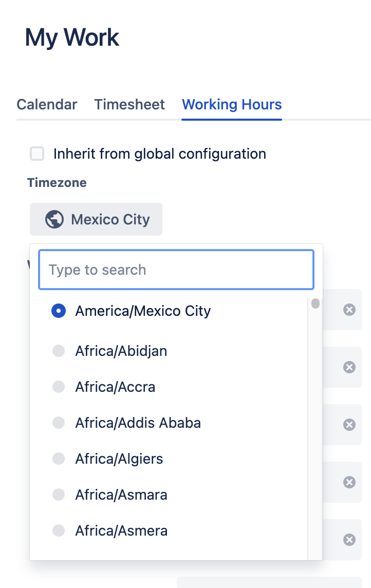Click the Working Hours tab
This screenshot has width=371, height=588.
232,105
